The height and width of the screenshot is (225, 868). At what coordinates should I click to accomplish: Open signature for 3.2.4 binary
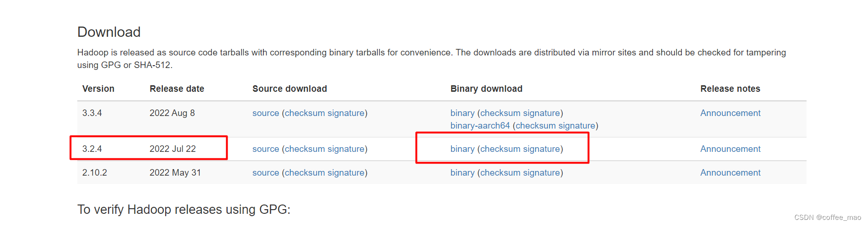coord(541,149)
